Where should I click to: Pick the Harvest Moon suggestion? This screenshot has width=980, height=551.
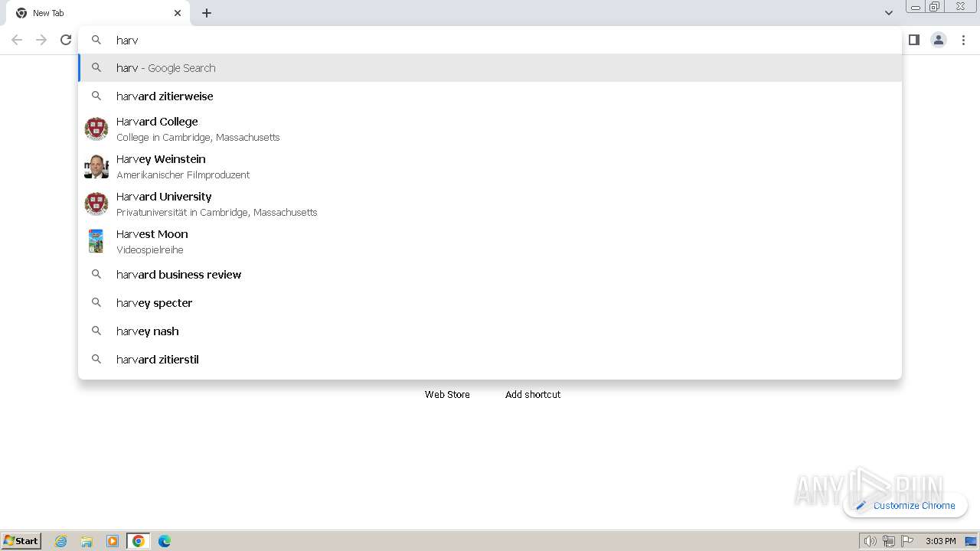point(490,241)
